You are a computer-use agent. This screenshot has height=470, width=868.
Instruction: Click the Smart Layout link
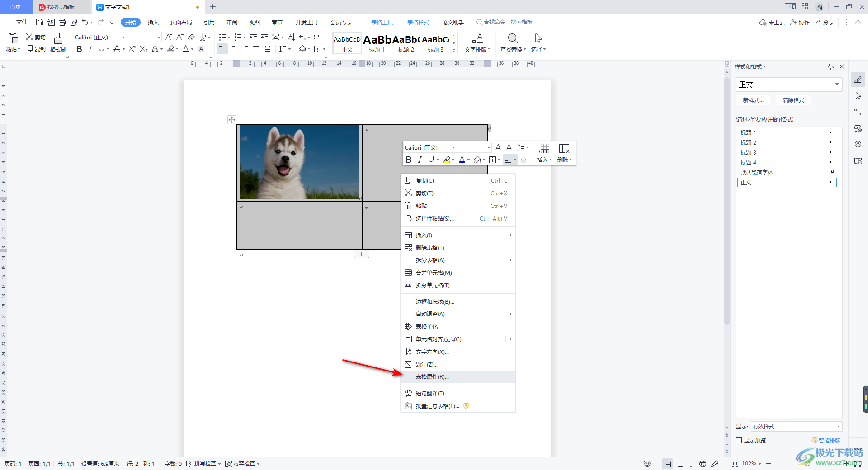point(826,440)
